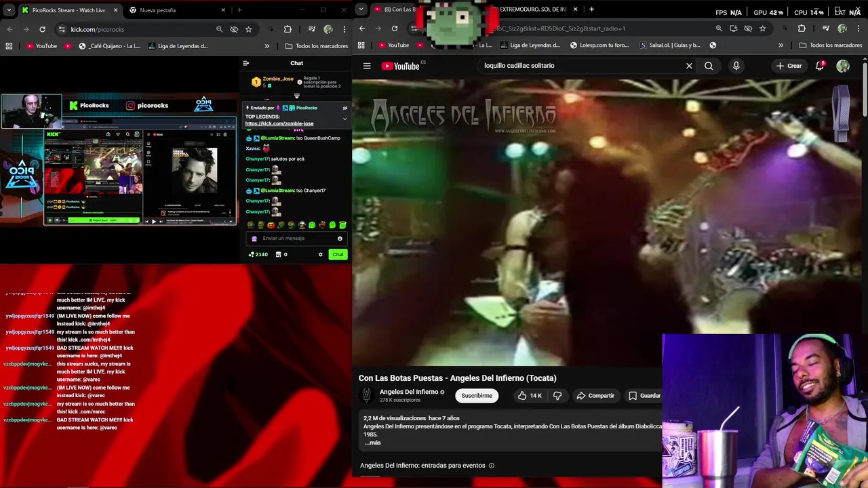Open YouTube guide hamburger menu
868x488 pixels.
point(367,66)
